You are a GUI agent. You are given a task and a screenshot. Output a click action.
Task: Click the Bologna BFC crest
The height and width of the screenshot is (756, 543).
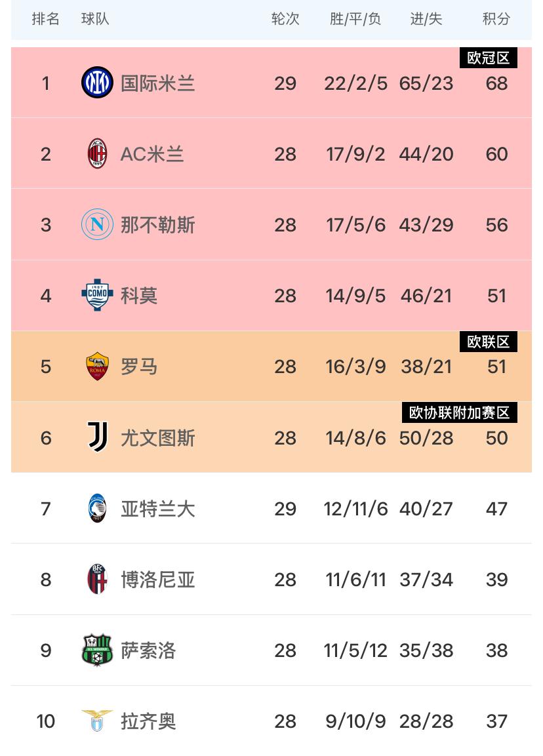pyautogui.click(x=97, y=579)
